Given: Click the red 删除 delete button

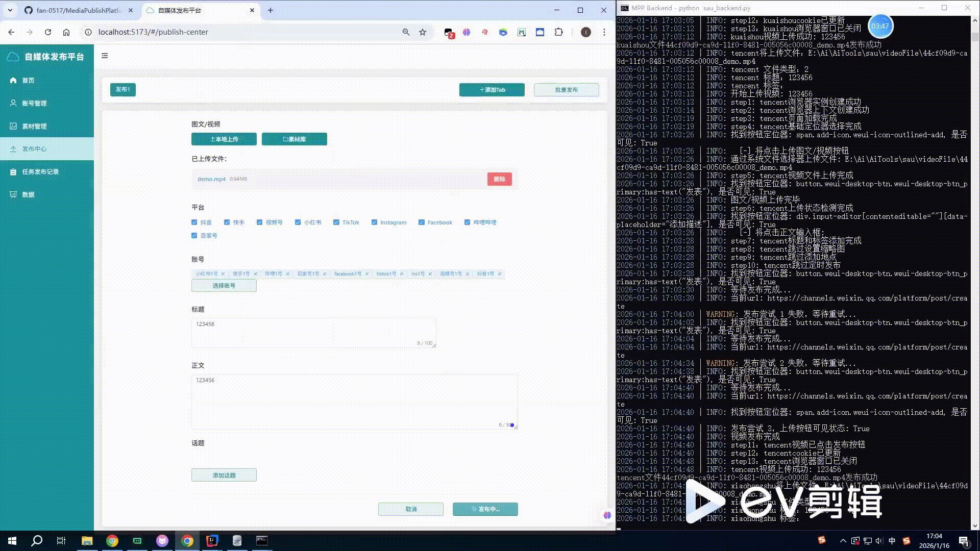Looking at the screenshot, I should point(499,179).
